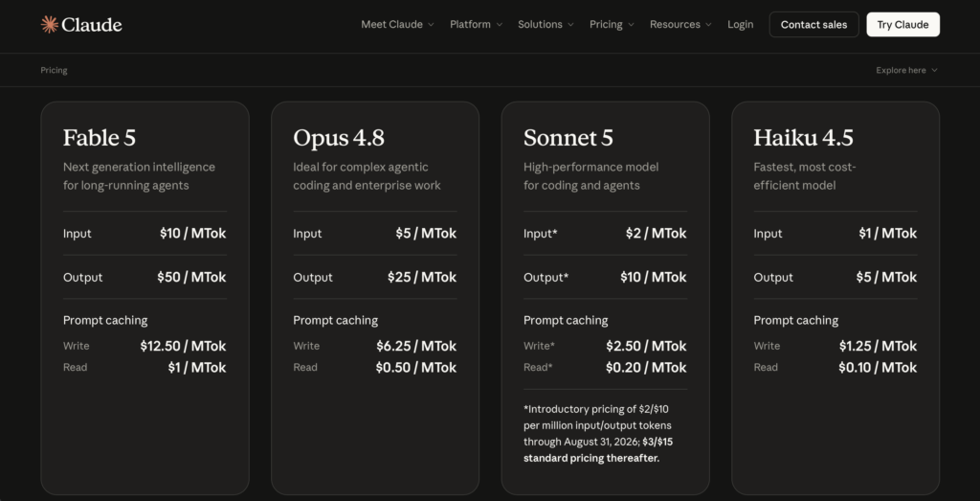Click the Sonnet 5 input price $2 / MTok

coord(657,234)
